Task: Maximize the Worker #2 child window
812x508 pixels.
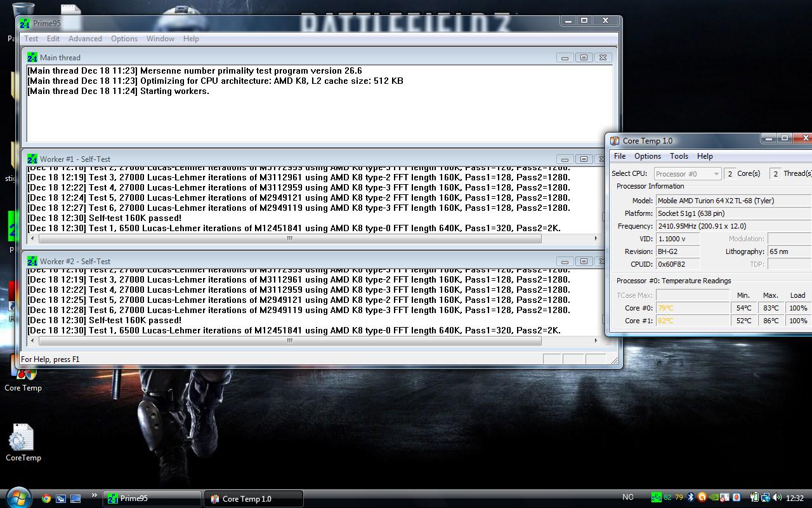Action: point(584,262)
